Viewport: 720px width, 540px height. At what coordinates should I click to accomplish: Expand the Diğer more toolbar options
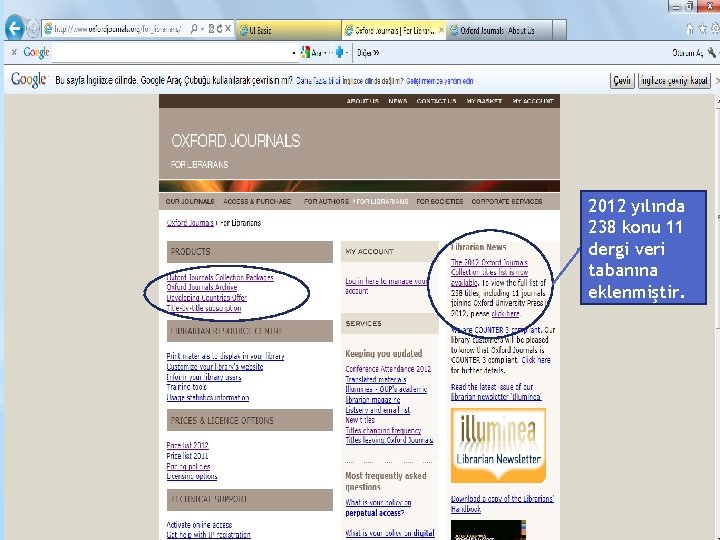click(368, 53)
